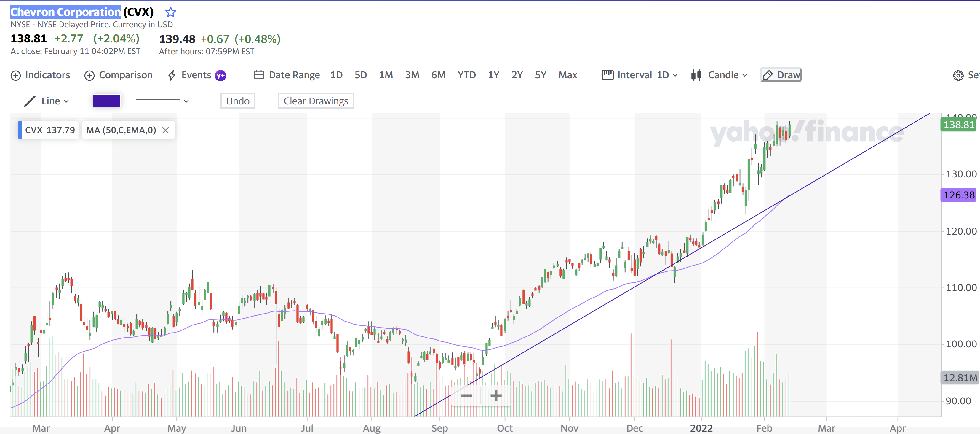
Task: Click the Chevron Corporation title text
Action: coord(65,12)
